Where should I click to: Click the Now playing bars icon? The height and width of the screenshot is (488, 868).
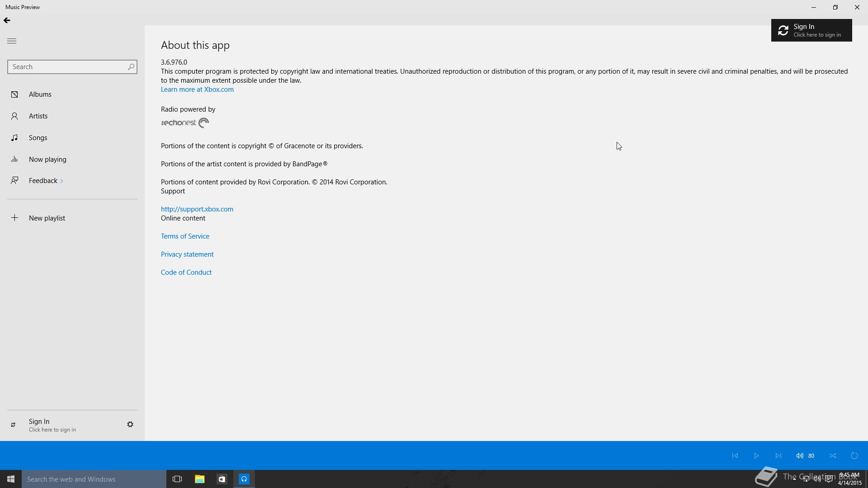click(x=14, y=159)
